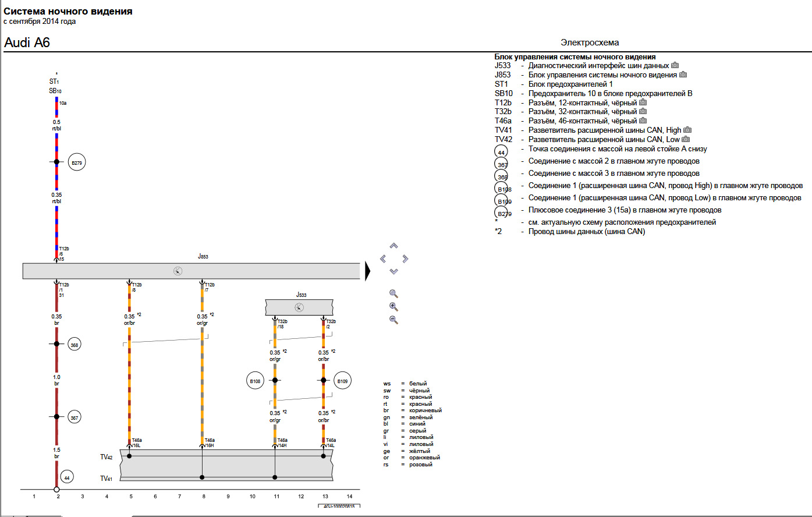Select the B108 circle on the wiring diagram
The height and width of the screenshot is (517, 812).
tap(255, 381)
